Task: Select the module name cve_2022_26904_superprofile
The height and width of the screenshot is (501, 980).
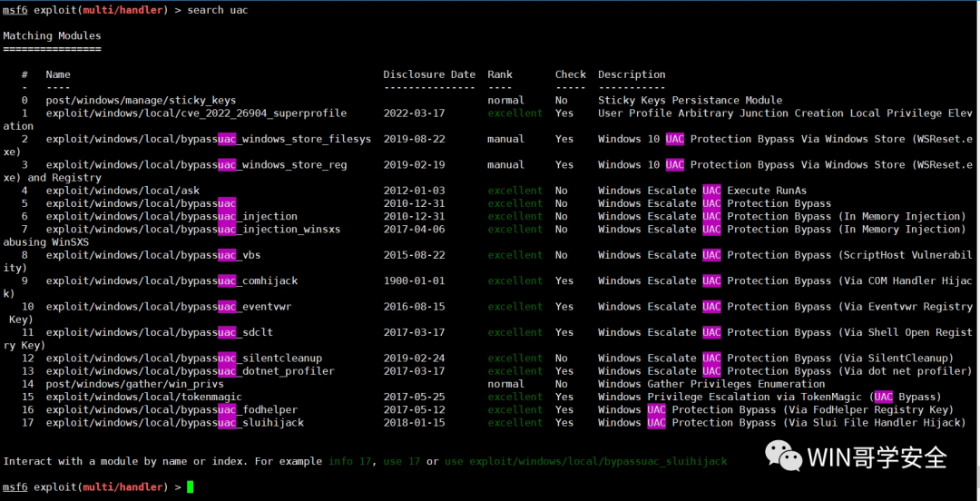Action: [196, 113]
